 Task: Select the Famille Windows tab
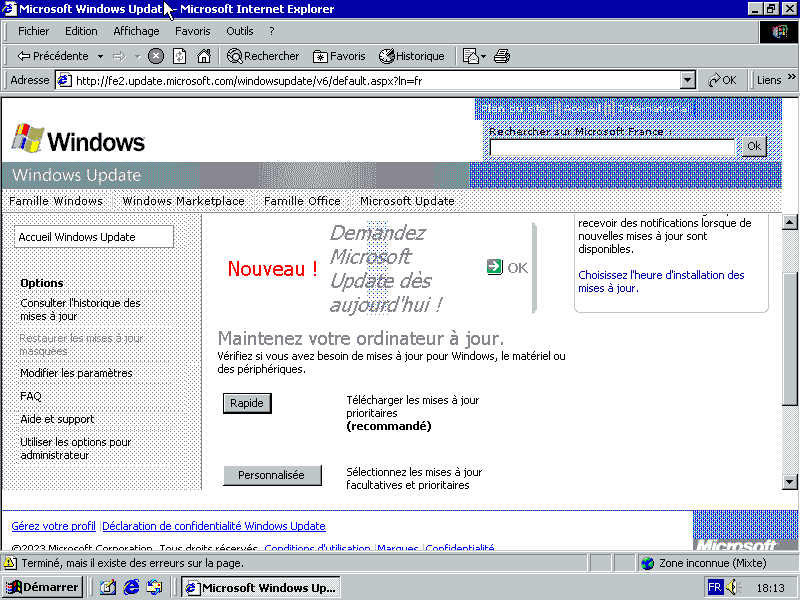point(56,201)
